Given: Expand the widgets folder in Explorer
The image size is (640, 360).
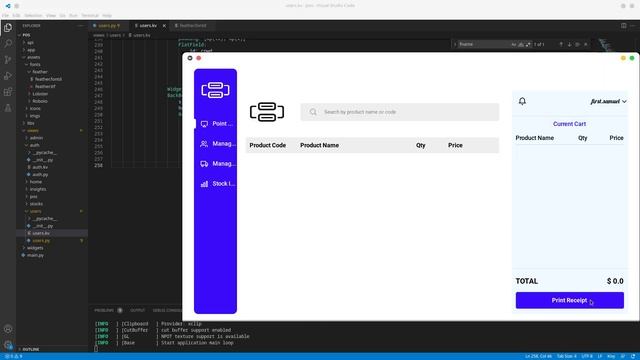Looking at the screenshot, I should coord(35,248).
